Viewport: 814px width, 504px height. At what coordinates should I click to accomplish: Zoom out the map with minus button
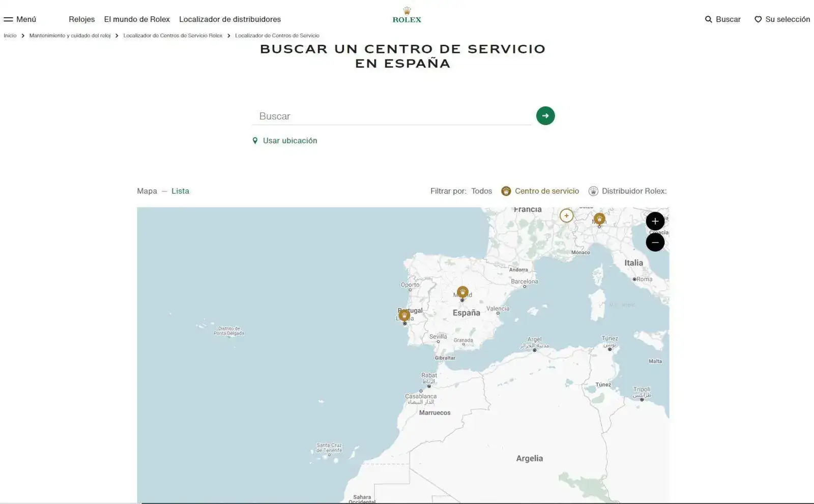click(655, 242)
